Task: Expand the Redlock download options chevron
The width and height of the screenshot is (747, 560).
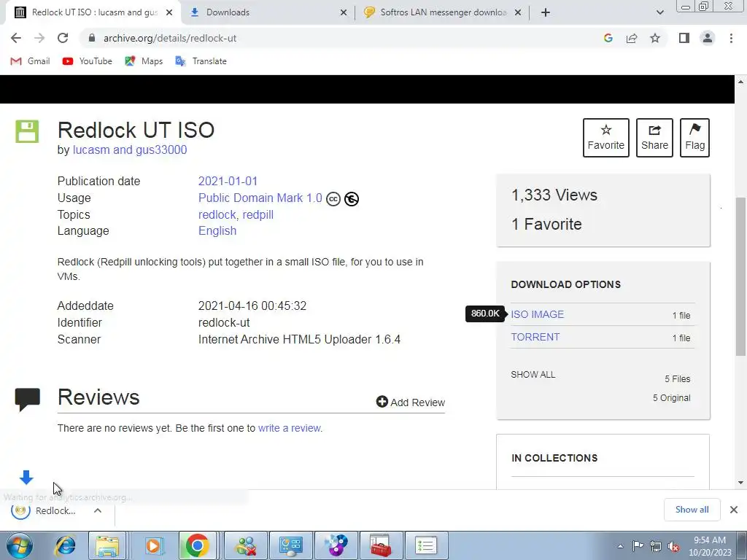Action: tap(98, 510)
